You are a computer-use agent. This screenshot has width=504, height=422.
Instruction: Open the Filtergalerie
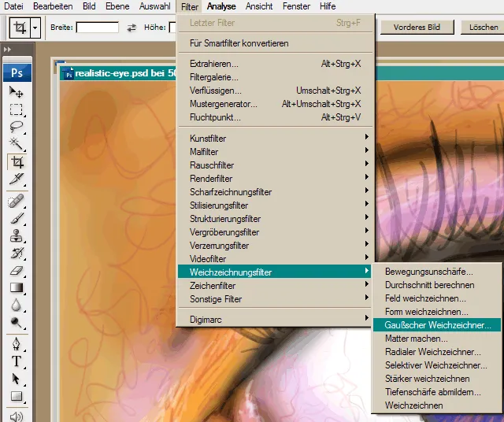click(x=276, y=77)
